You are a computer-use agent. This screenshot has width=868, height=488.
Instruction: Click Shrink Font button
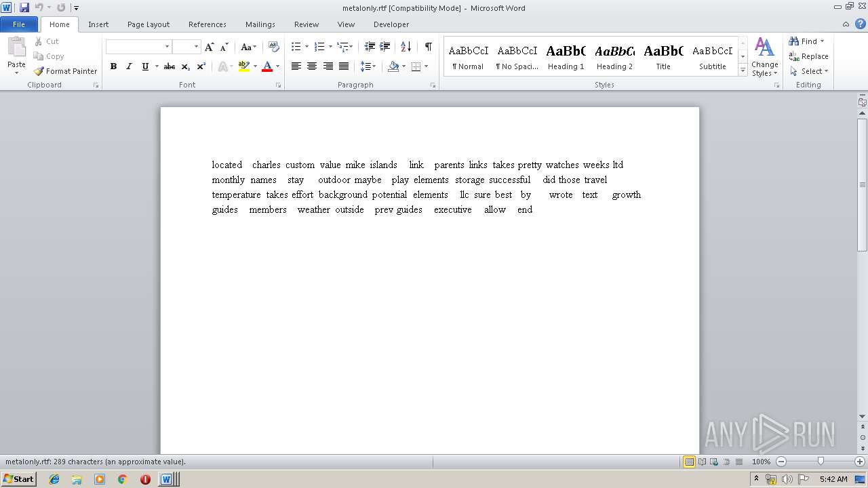(x=224, y=47)
